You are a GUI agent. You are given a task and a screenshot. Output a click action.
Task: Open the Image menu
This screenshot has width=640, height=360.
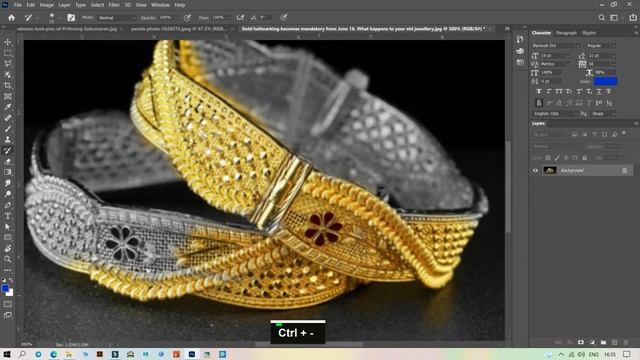click(x=47, y=5)
